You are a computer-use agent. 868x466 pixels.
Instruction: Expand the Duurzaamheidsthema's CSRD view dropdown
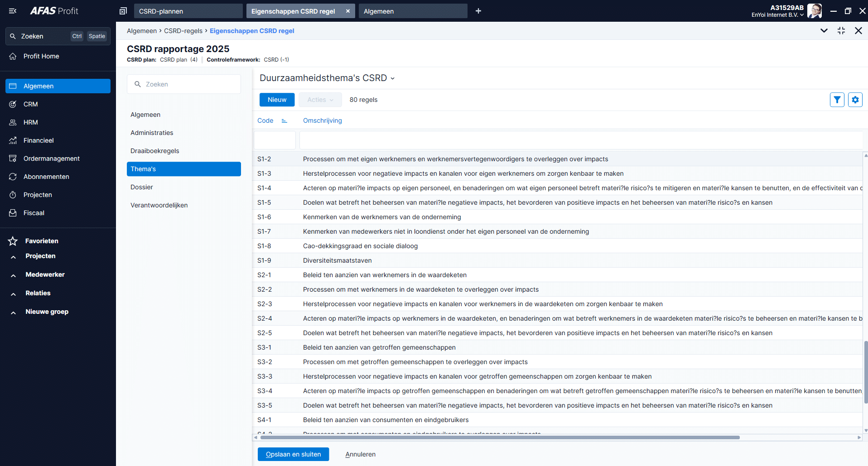(392, 78)
